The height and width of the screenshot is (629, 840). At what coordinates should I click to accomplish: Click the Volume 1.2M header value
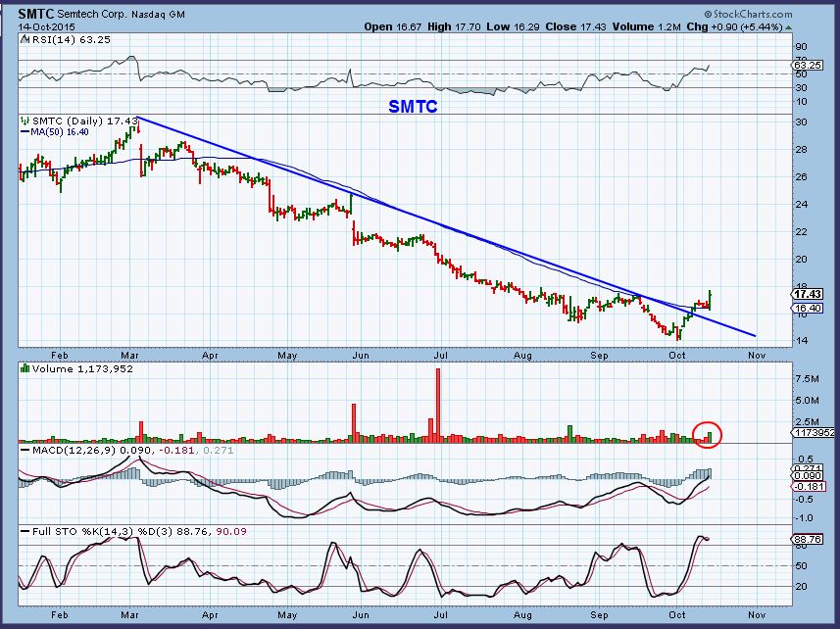(x=647, y=26)
